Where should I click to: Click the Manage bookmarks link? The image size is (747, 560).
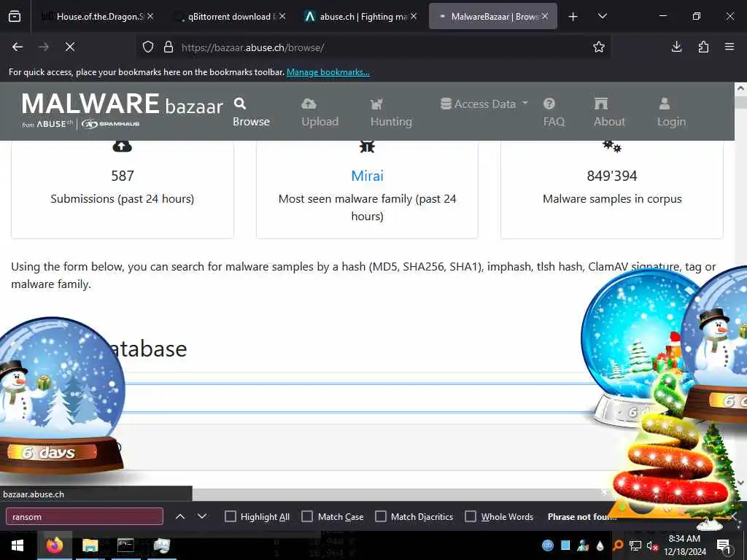(x=328, y=72)
